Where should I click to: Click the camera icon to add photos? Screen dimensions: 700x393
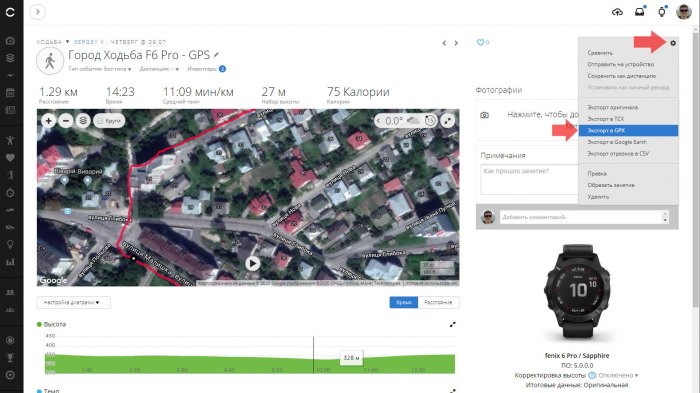484,115
